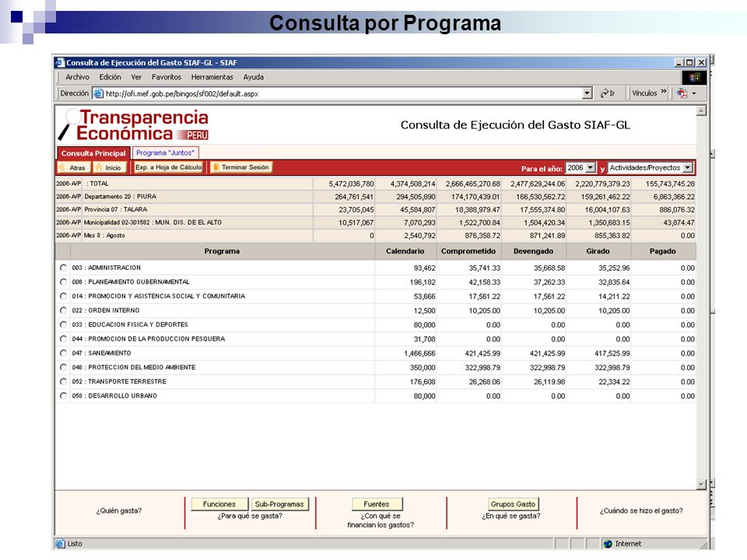Click the Transparencia Económica Peru logo
The image size is (747, 560).
[x=133, y=124]
